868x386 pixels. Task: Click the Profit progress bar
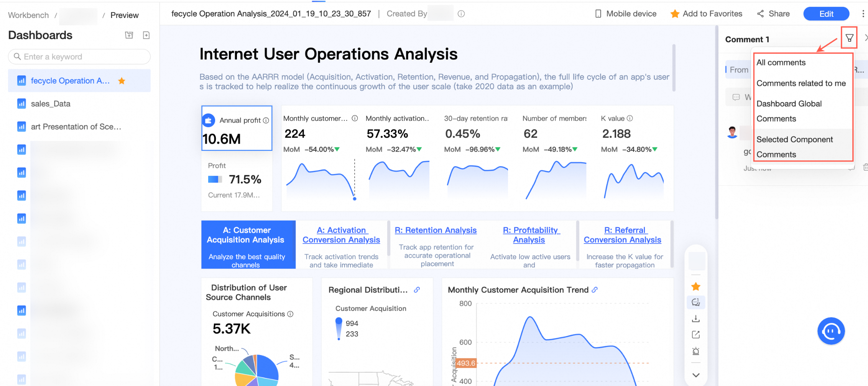point(215,179)
